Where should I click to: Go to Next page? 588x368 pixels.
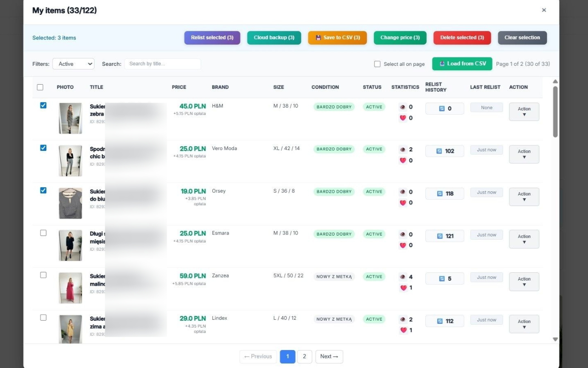329,356
